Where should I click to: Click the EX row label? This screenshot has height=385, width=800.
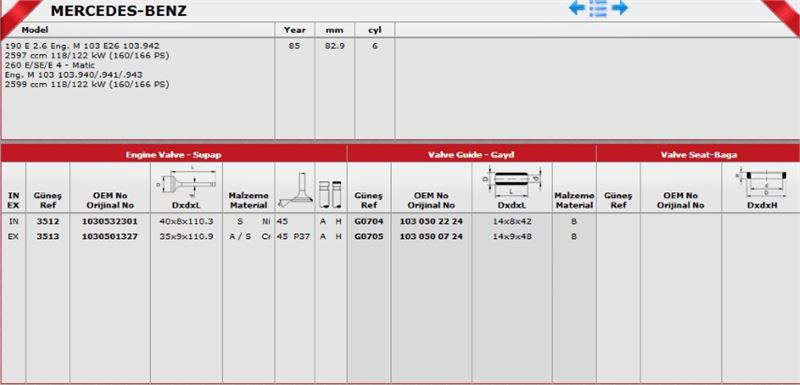[x=13, y=237]
